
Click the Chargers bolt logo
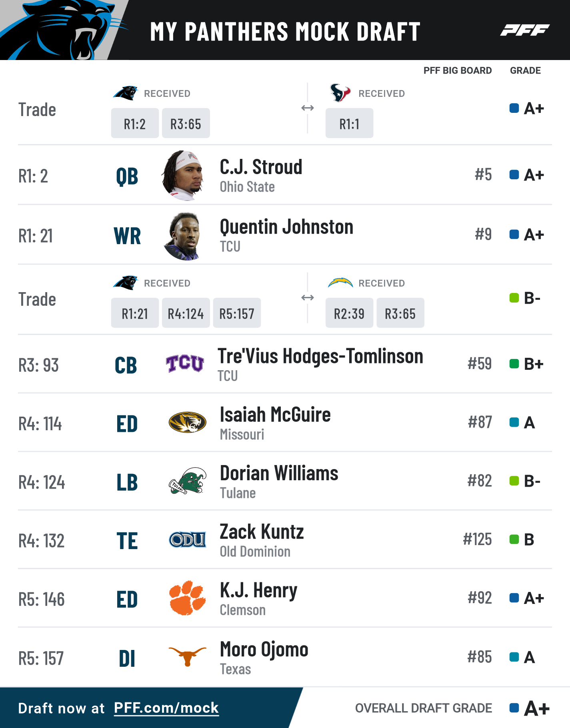click(340, 283)
